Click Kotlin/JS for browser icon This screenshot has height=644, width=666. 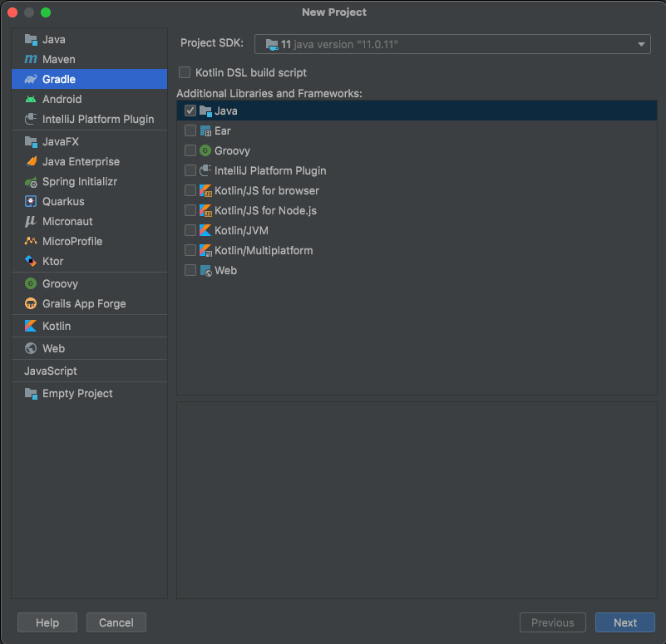[205, 190]
